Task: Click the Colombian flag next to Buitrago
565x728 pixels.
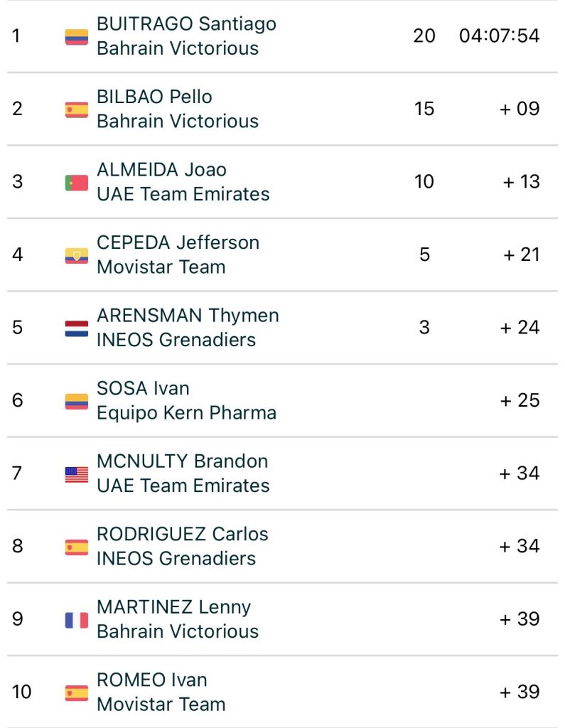Action: (x=76, y=36)
